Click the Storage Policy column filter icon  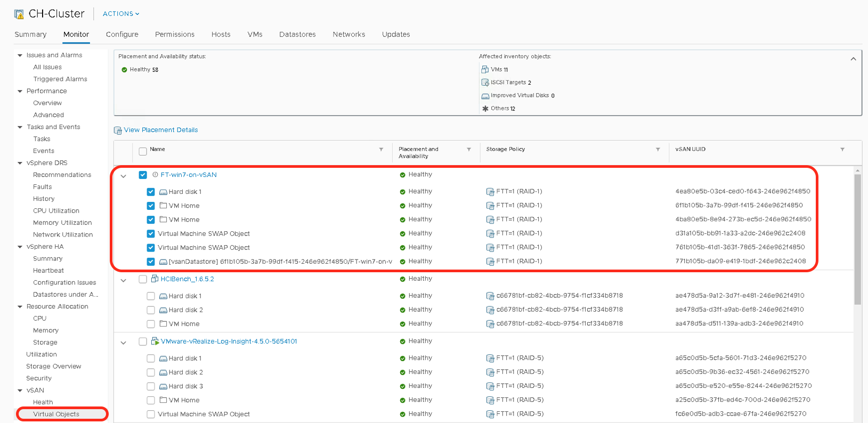point(658,150)
